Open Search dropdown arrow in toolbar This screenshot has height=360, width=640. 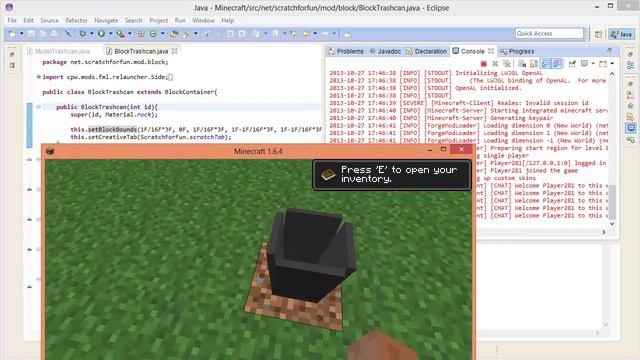(196, 34)
